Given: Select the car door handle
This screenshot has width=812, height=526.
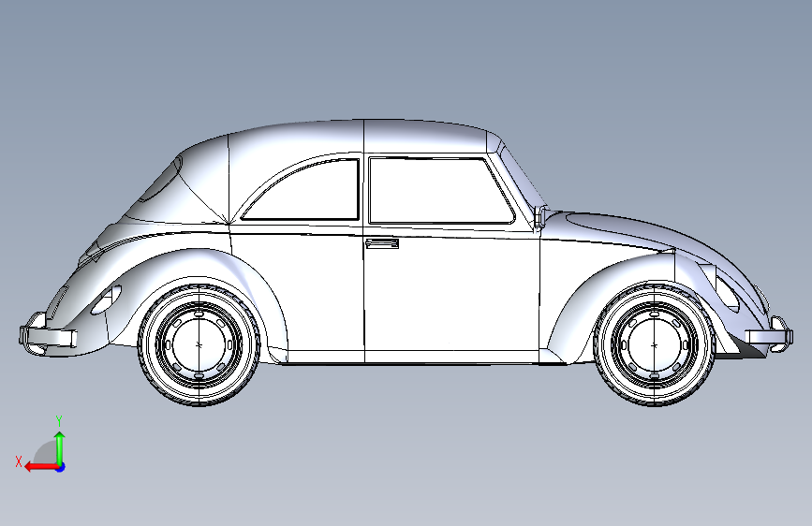Looking at the screenshot, I should coord(382,243).
